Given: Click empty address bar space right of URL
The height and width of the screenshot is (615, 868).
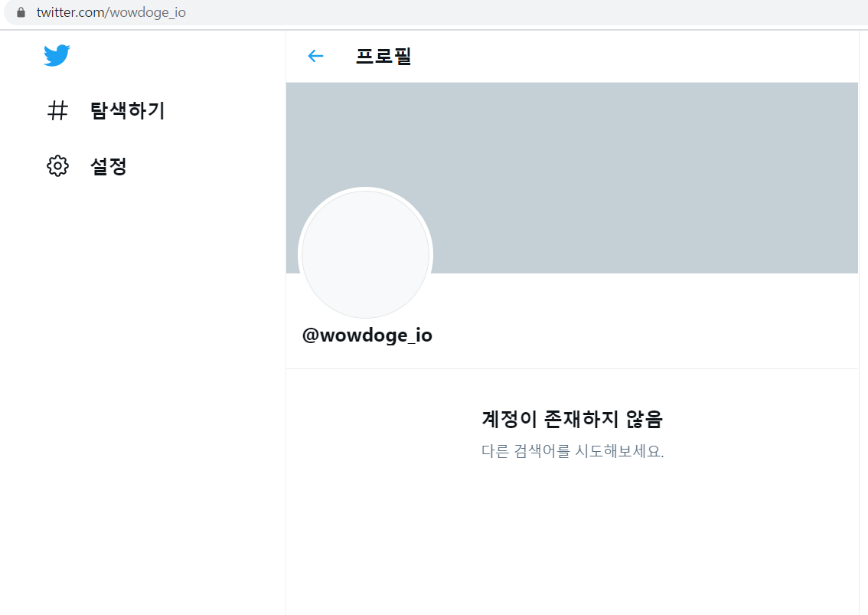Looking at the screenshot, I should click(526, 12).
